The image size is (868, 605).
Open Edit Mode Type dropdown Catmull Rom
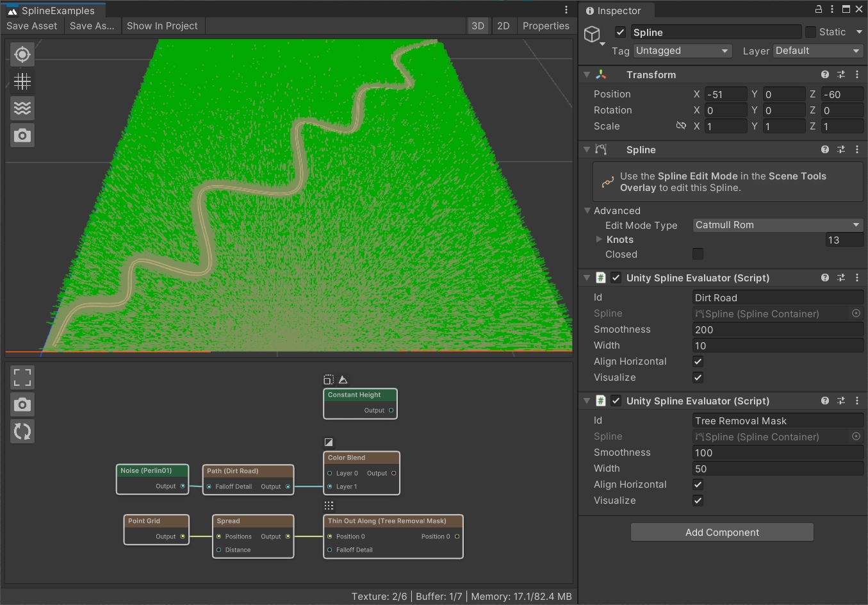pyautogui.click(x=778, y=225)
